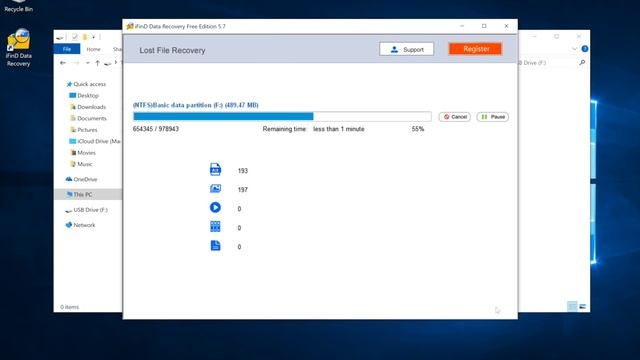Click the 55% progress value
The height and width of the screenshot is (360, 640).
click(x=418, y=129)
